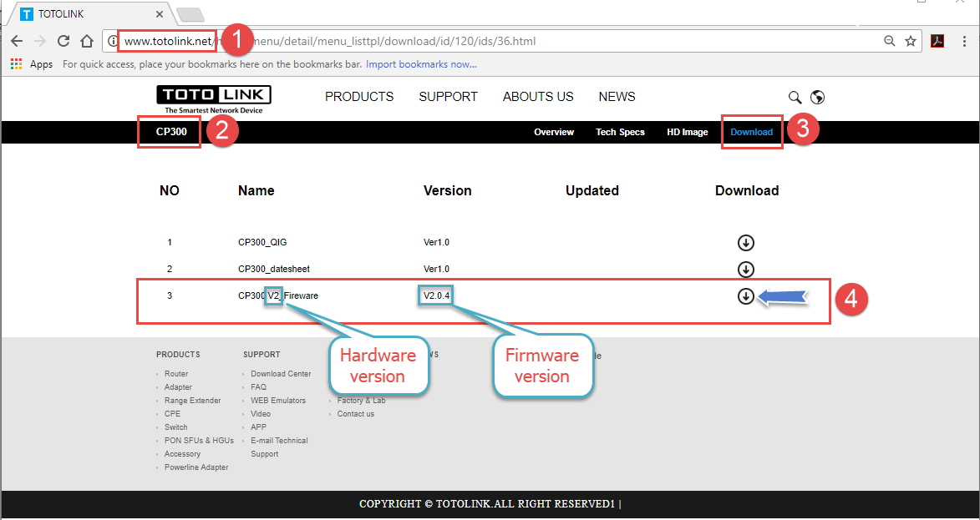Reload the current page
The height and width of the screenshot is (520, 980).
(63, 42)
